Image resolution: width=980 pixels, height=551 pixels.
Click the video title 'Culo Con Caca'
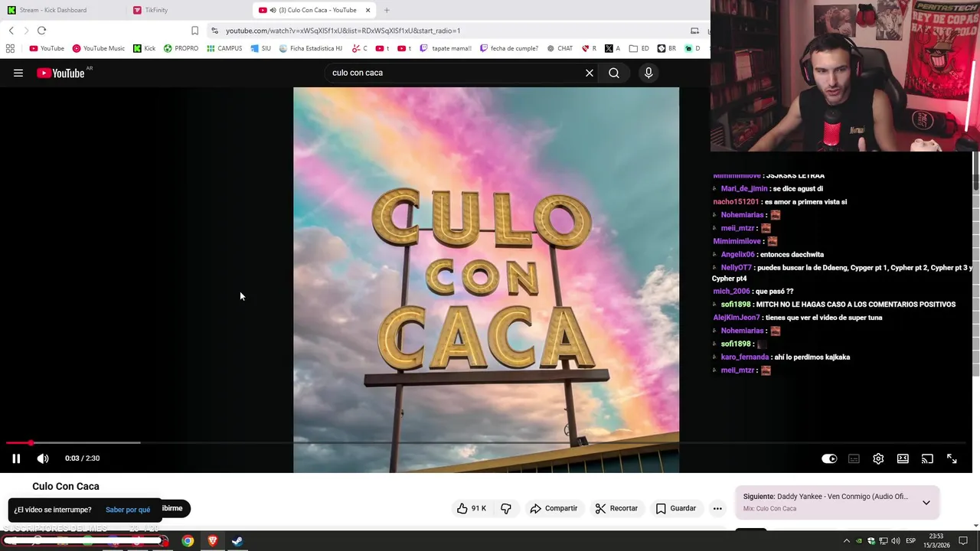tap(66, 486)
